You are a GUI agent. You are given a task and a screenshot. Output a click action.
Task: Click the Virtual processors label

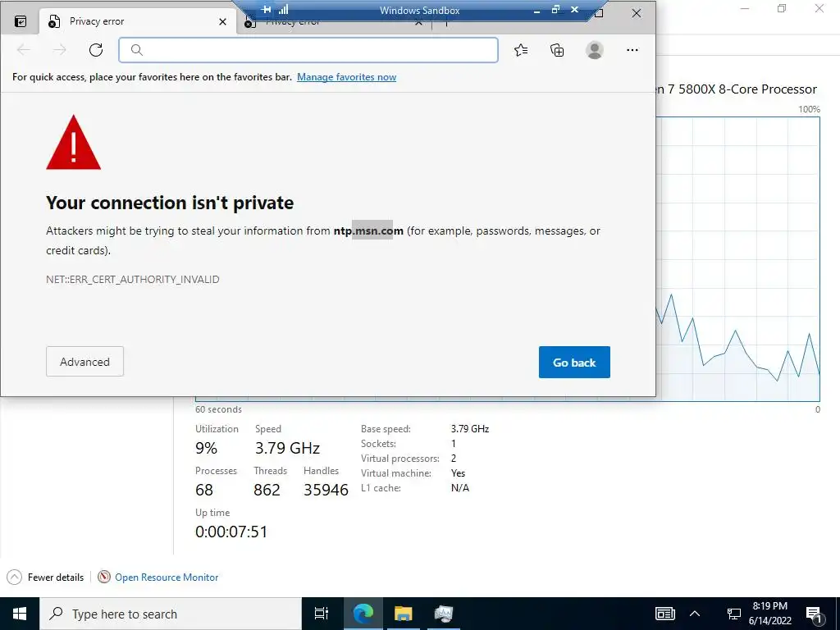click(400, 459)
